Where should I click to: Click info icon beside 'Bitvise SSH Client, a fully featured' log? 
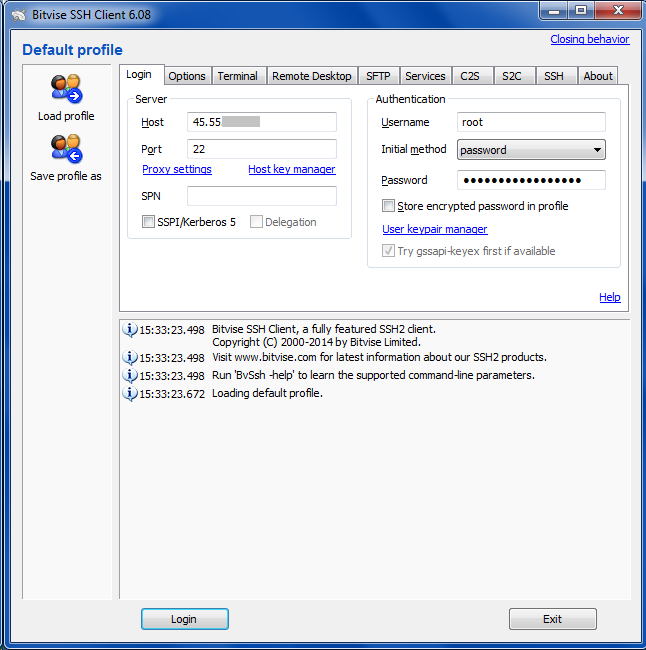click(x=130, y=330)
